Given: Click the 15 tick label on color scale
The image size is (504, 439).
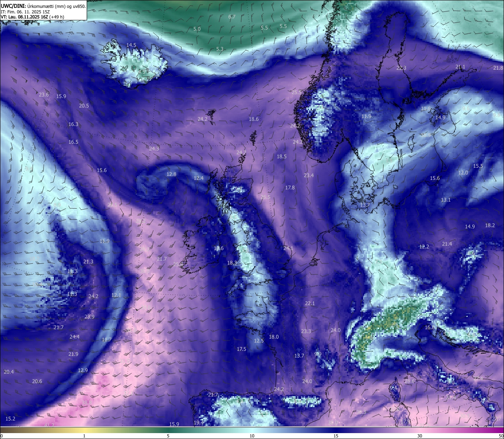Looking at the screenshot, I should click(x=336, y=436).
